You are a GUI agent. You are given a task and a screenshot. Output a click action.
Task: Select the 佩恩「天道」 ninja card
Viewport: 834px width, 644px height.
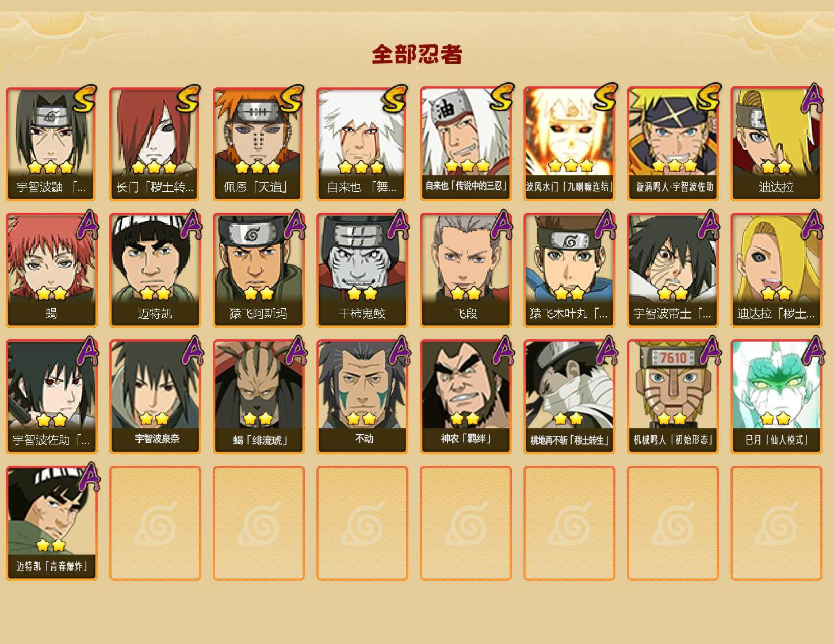(258, 144)
